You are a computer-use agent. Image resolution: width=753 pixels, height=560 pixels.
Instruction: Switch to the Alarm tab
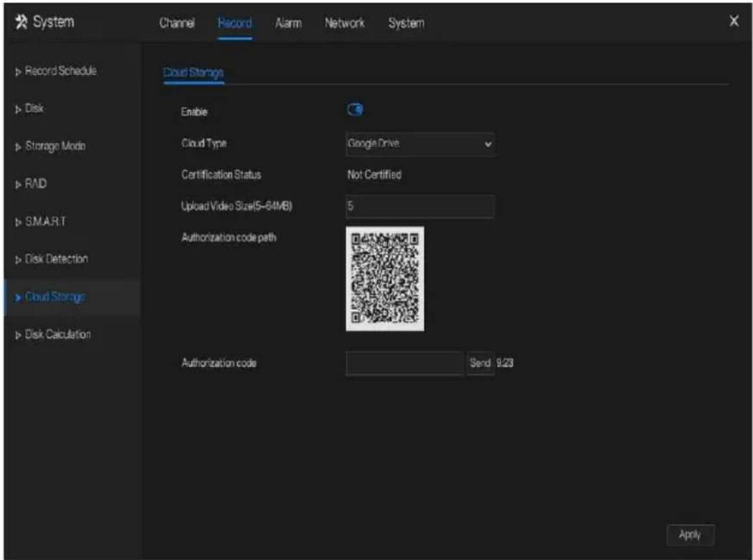pos(288,23)
